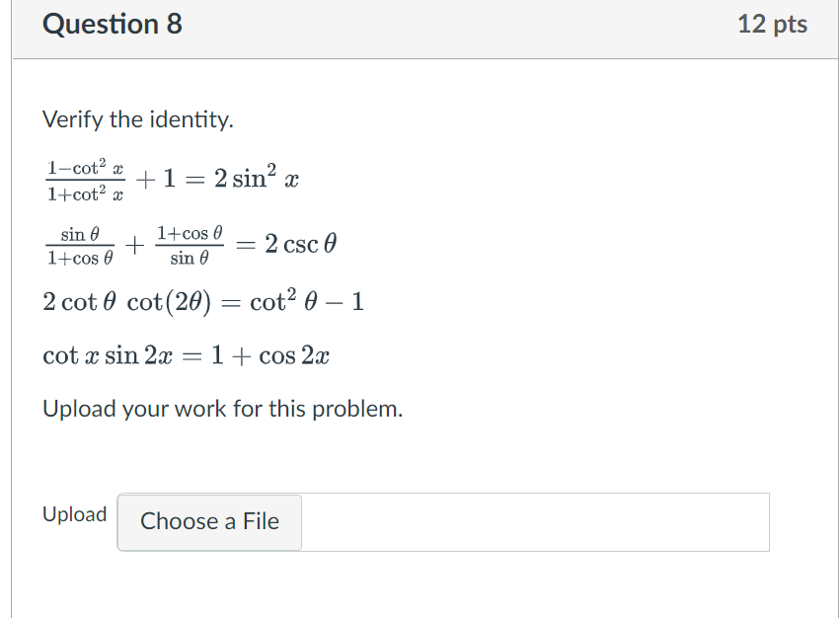This screenshot has height=618, width=840.
Task: Select the 2 cot θ cot(2θ) identity line
Action: pyautogui.click(x=202, y=302)
